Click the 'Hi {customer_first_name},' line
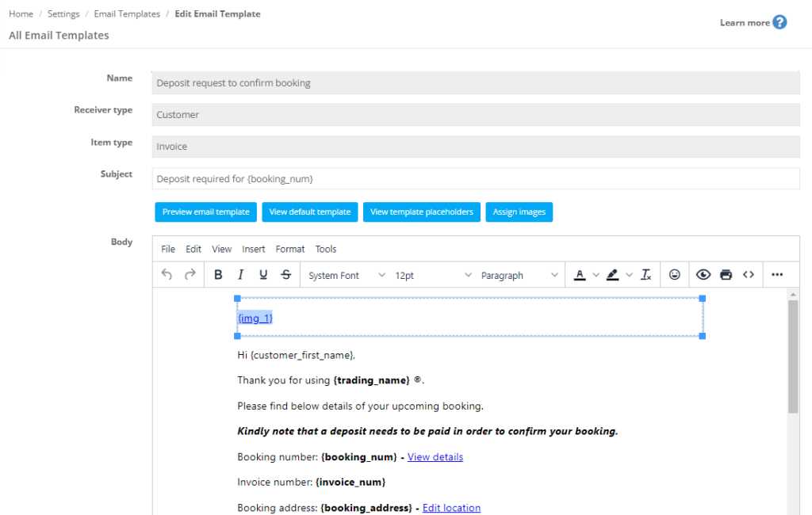Image resolution: width=812 pixels, height=515 pixels. 297,355
